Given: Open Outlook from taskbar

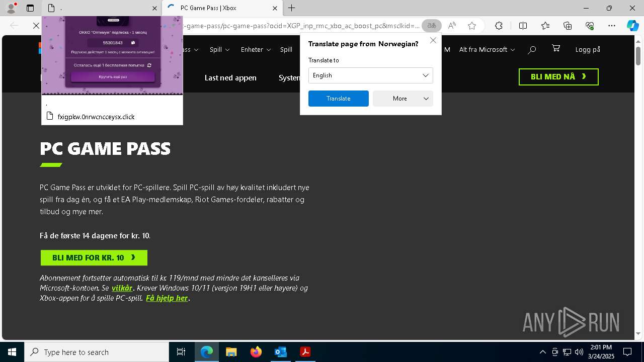Looking at the screenshot, I should pos(281,352).
